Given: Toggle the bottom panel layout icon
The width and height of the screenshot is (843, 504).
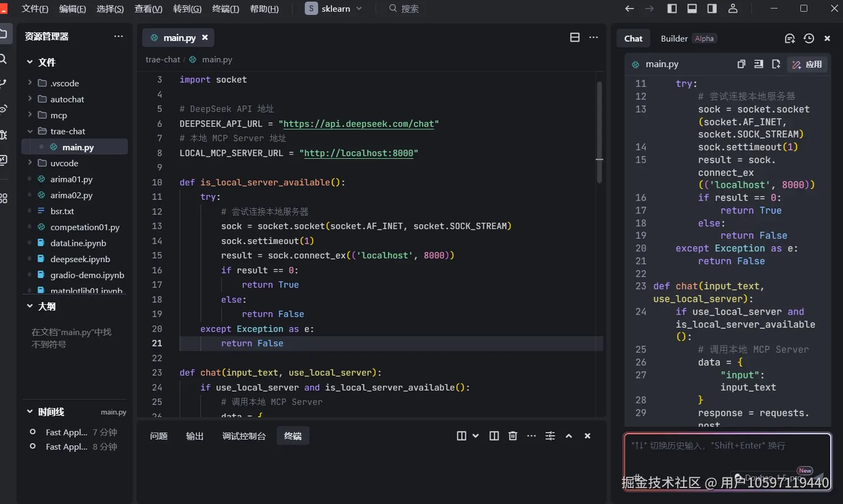Looking at the screenshot, I should click(x=692, y=9).
